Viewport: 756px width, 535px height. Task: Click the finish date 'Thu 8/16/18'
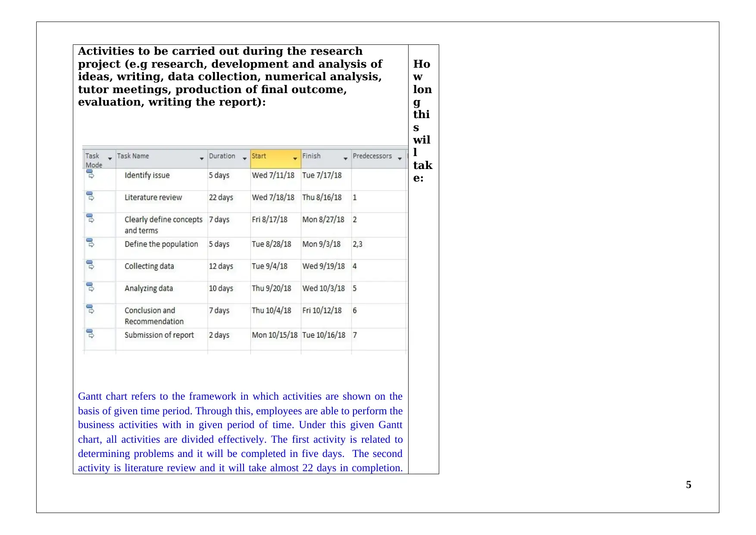pyautogui.click(x=322, y=197)
